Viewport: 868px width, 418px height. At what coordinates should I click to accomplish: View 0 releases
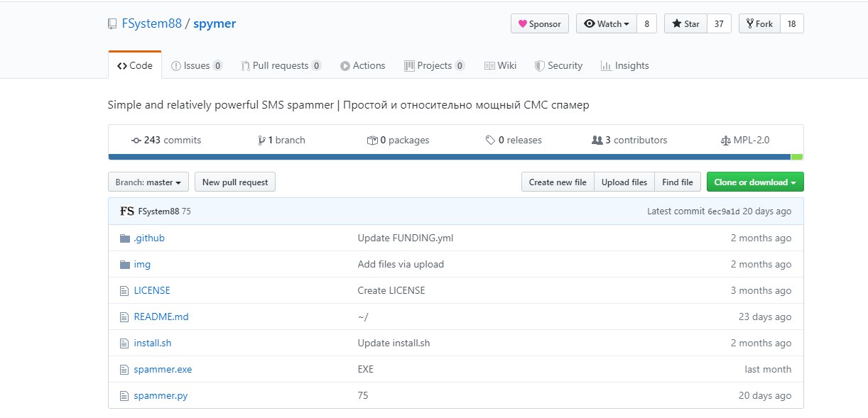point(514,141)
